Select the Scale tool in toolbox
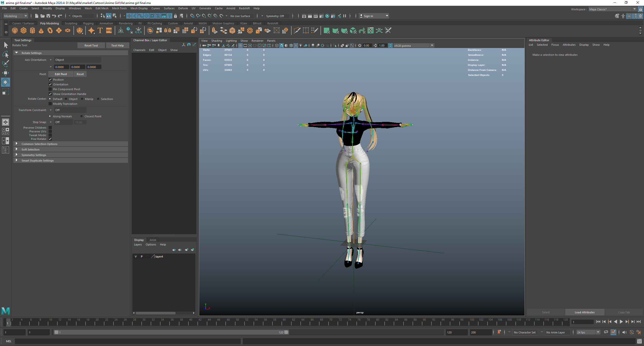 click(5, 91)
